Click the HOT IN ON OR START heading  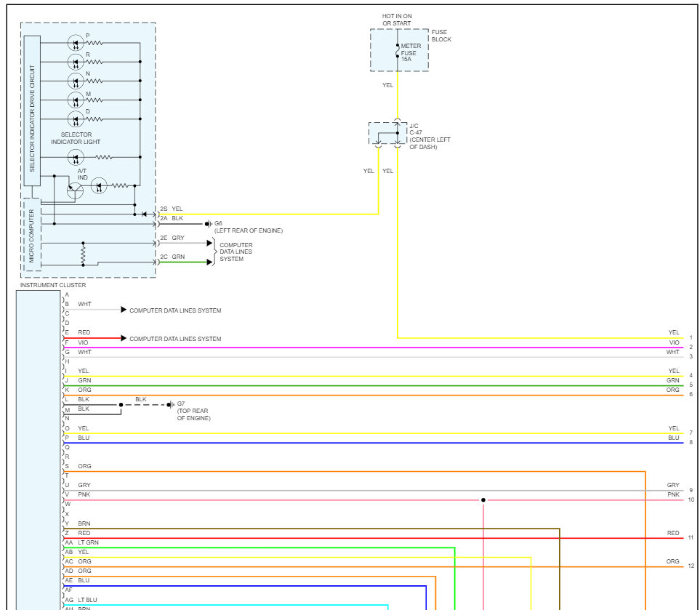(x=396, y=19)
